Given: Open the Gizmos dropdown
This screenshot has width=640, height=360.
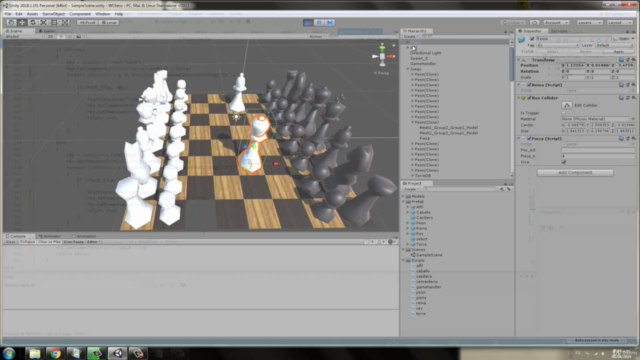Looking at the screenshot, I should click(x=317, y=36).
